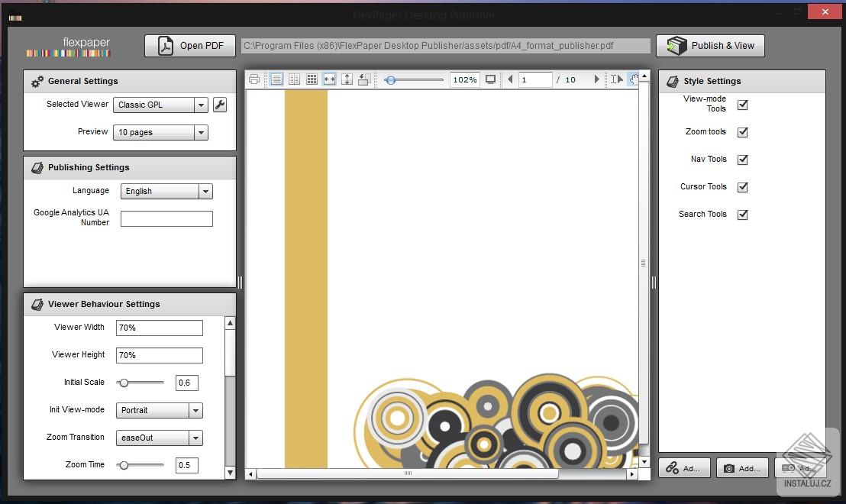Select two-page view mode icon
Screen dimensions: 846x504
pos(294,80)
